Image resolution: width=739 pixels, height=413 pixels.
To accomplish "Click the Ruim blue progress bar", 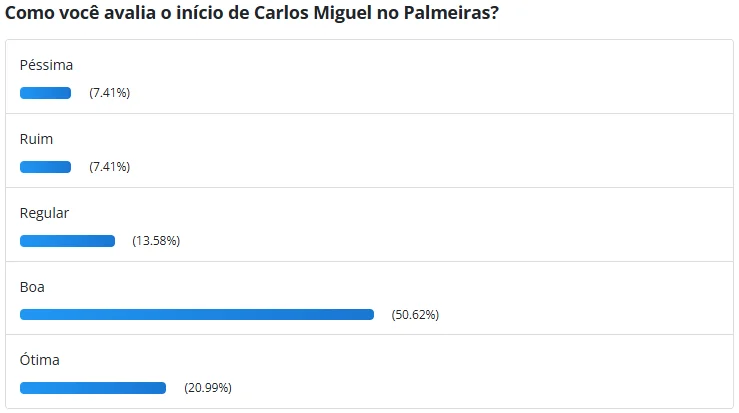I will click(45, 167).
